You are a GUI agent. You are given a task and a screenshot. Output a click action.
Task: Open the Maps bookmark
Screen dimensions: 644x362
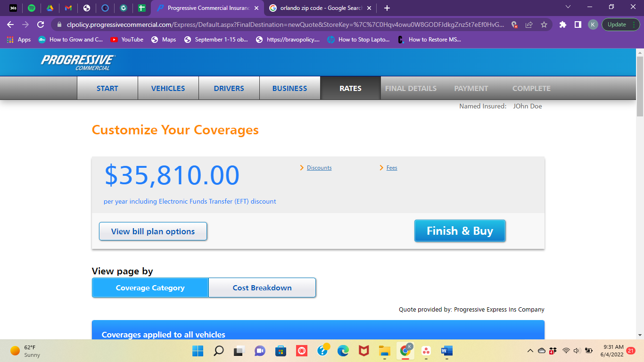[x=164, y=40]
